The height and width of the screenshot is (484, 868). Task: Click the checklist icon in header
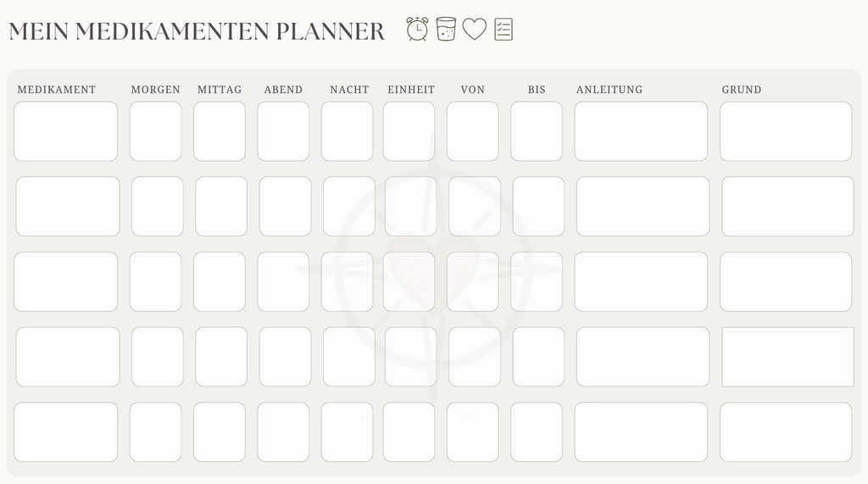[x=504, y=30]
